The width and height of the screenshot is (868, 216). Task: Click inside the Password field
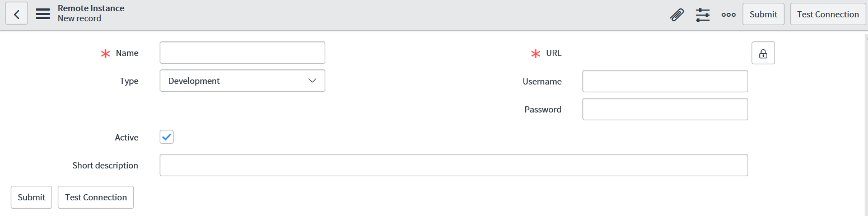click(x=665, y=109)
